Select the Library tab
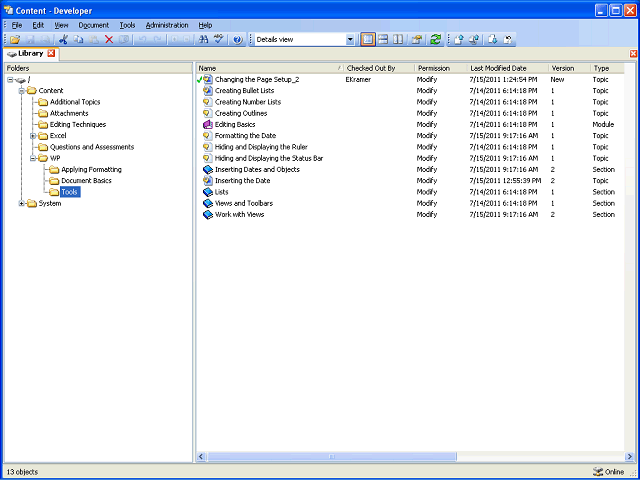Screen dimensions: 640x480 pyautogui.click(x=30, y=53)
